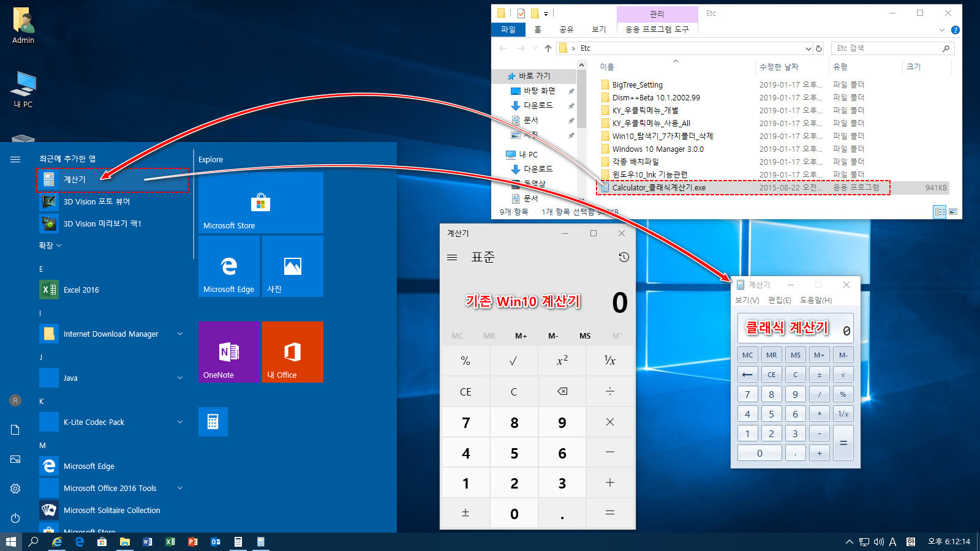This screenshot has height=551, width=980.
Task: Open user account icon in Start sidebar
Action: click(x=15, y=400)
